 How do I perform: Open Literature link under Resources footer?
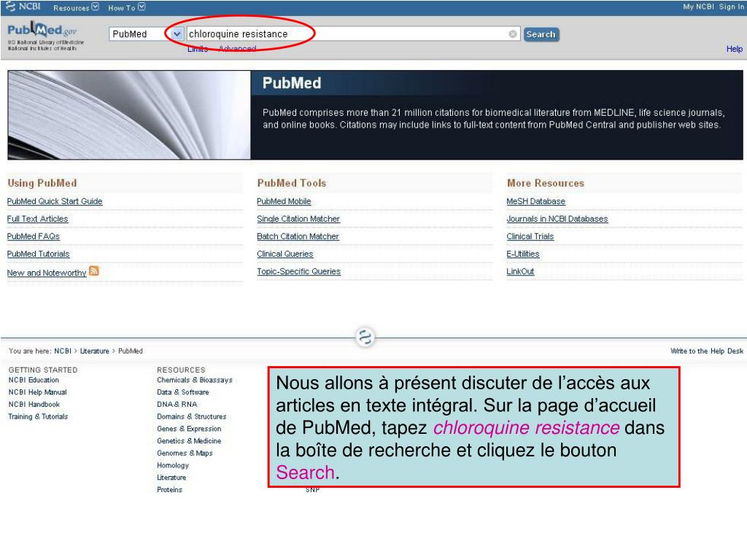(171, 478)
